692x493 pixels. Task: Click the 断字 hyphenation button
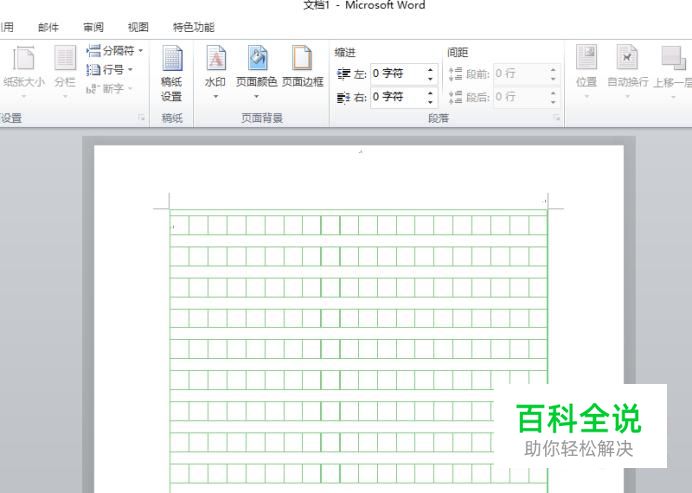point(109,89)
